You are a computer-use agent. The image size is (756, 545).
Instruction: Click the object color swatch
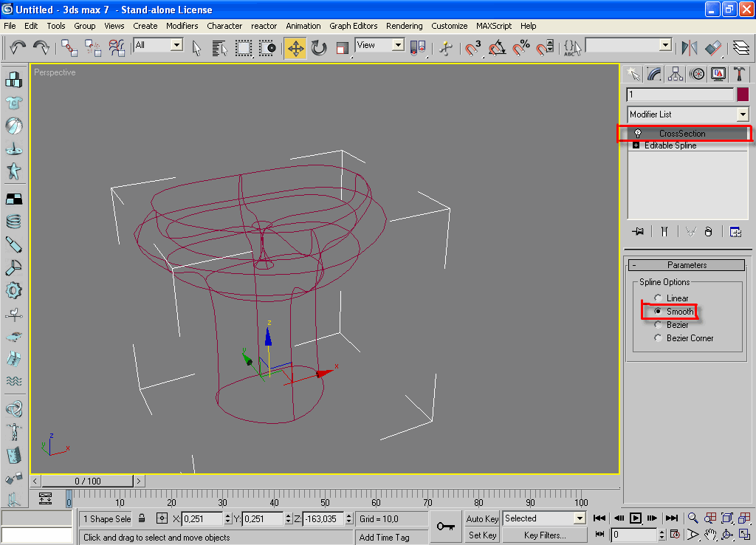743,95
